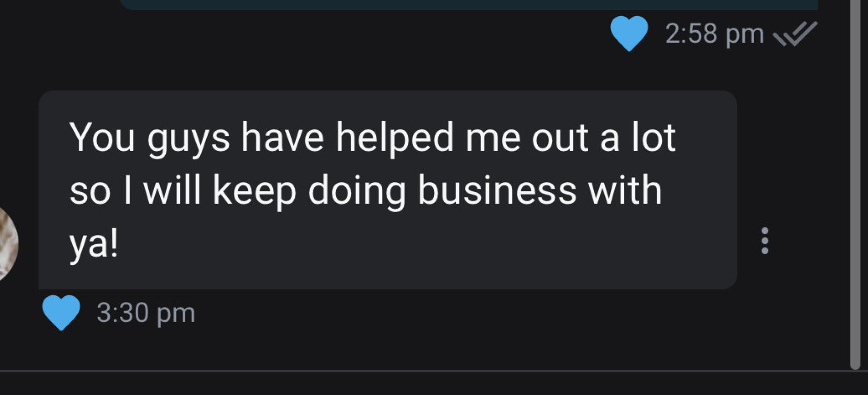Click the outgoing message bubble at top

click(x=468, y=4)
